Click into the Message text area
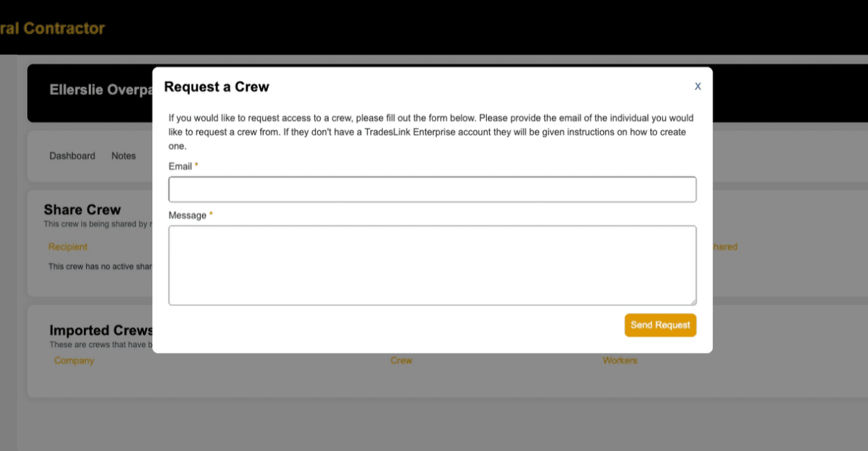 coord(432,265)
